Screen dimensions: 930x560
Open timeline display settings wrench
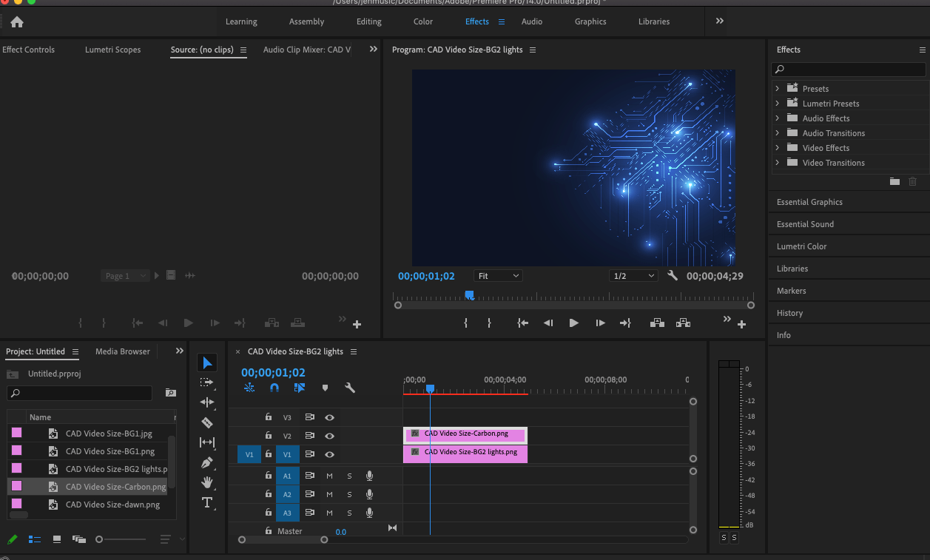pos(350,388)
